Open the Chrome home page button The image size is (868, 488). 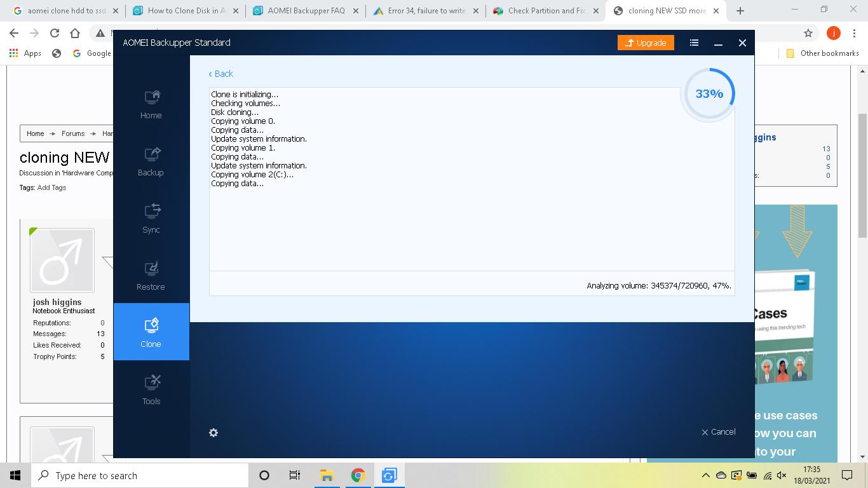point(75,33)
